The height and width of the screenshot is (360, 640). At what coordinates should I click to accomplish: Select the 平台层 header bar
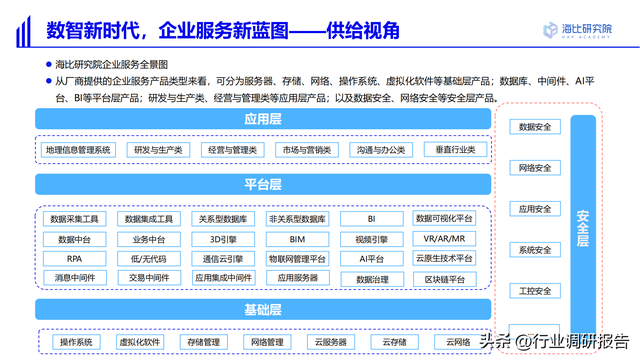click(x=263, y=184)
